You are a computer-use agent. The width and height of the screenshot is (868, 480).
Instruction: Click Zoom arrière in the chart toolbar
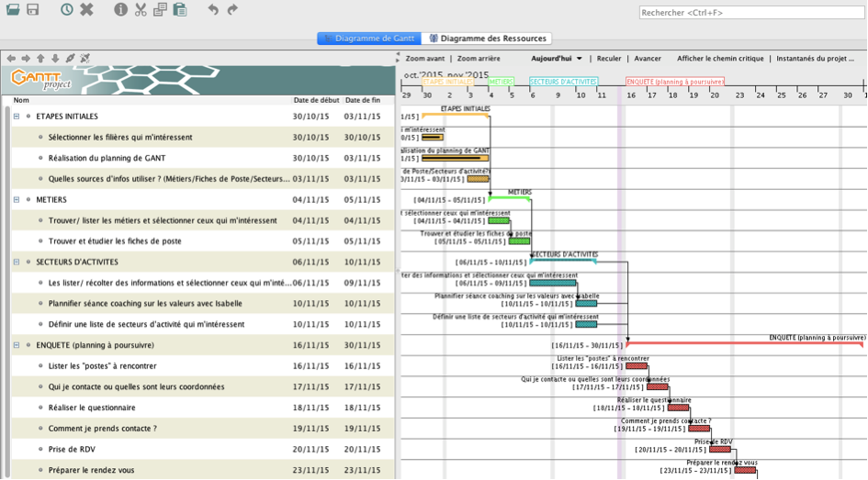click(x=479, y=59)
